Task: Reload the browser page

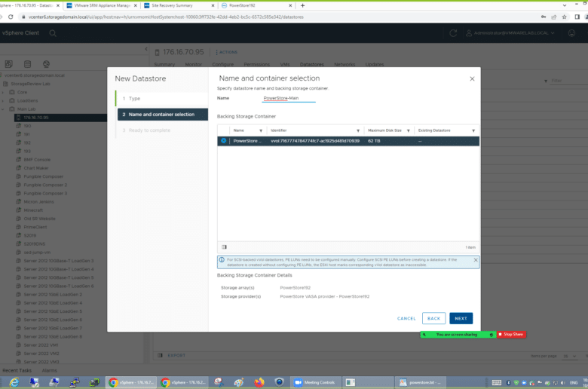Action: (x=11, y=17)
